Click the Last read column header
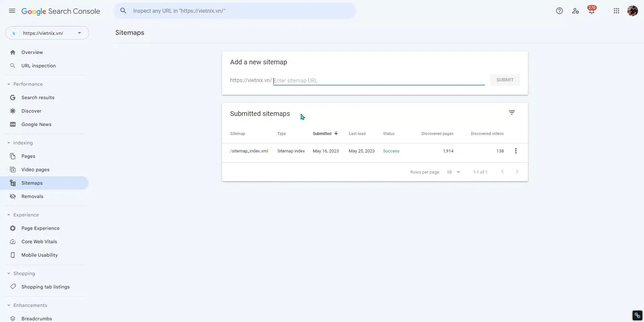644x322 pixels. pos(357,134)
